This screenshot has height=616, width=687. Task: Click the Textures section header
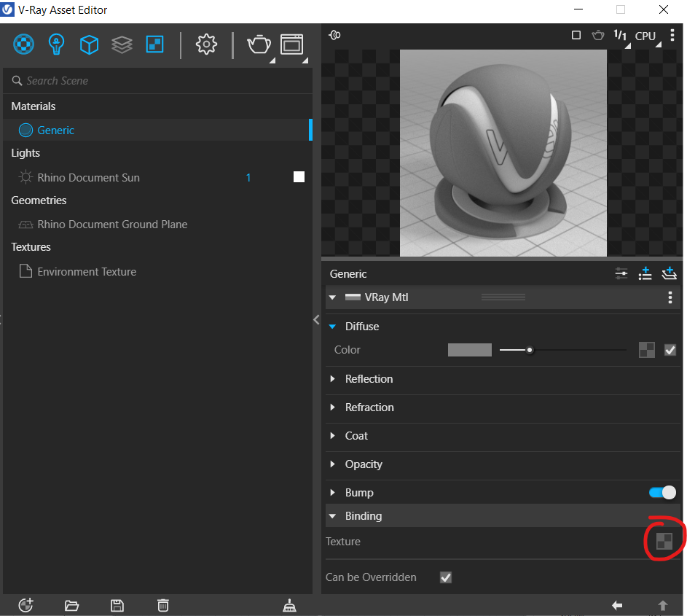pos(31,247)
